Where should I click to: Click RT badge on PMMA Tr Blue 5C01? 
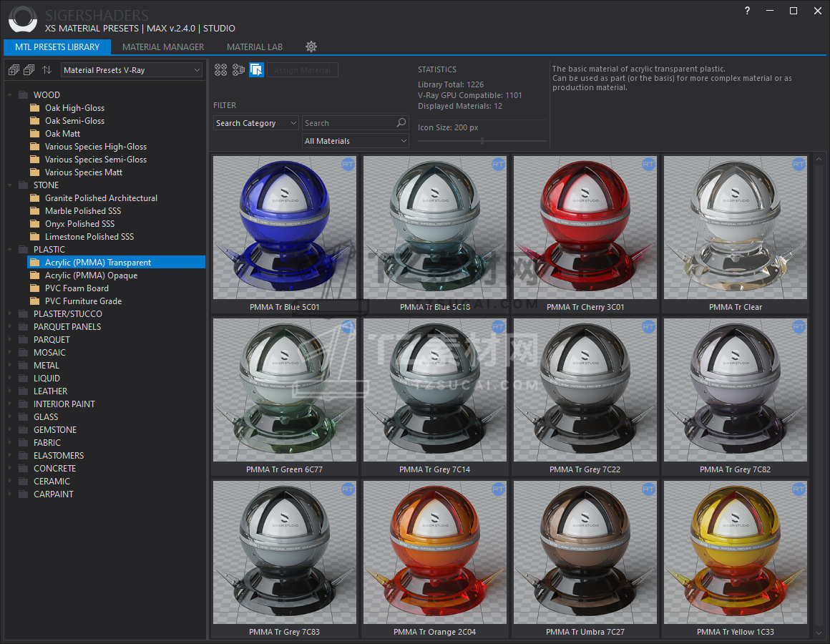click(x=348, y=165)
